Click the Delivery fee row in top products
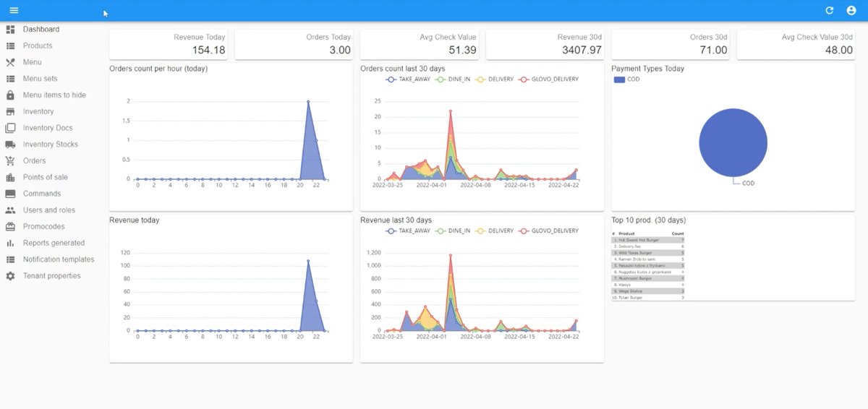This screenshot has height=409, width=868. coord(648,246)
